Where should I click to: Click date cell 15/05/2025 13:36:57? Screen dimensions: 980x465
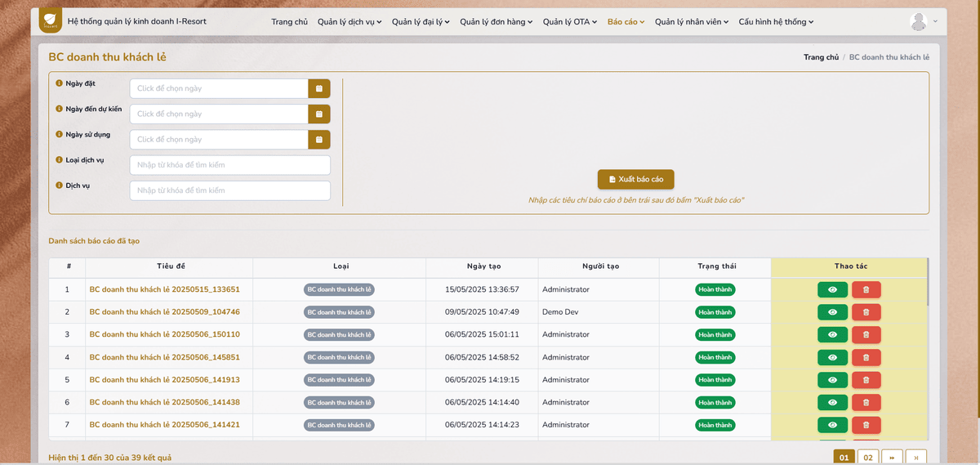tap(482, 289)
